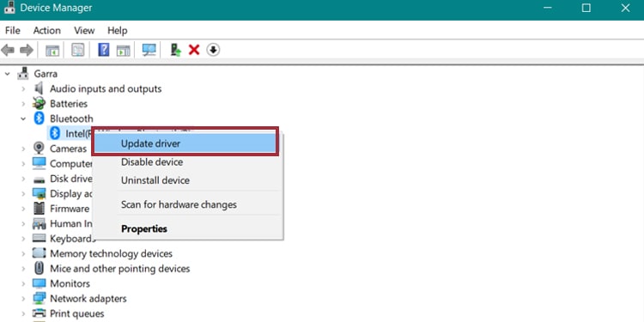Click the Forward arrow toolbar icon
This screenshot has width=644, height=322.
(27, 50)
